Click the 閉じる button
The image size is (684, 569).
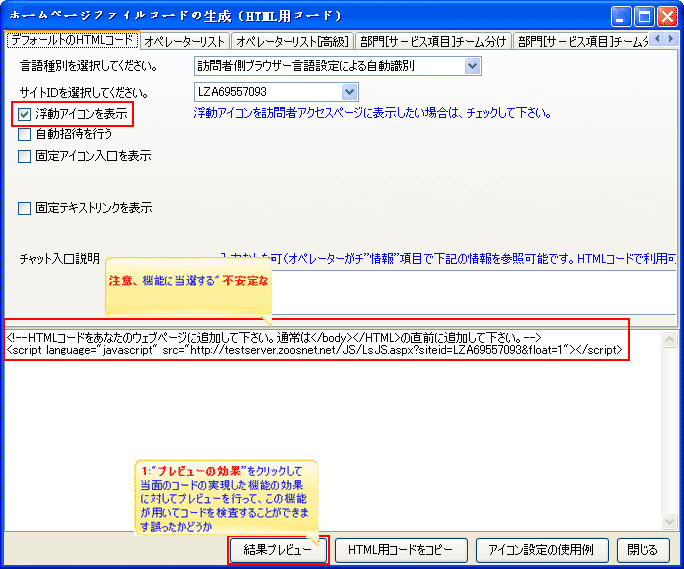click(x=642, y=550)
